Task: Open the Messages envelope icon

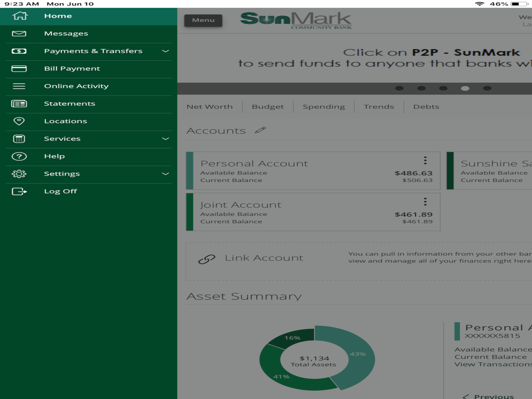Action: click(19, 34)
